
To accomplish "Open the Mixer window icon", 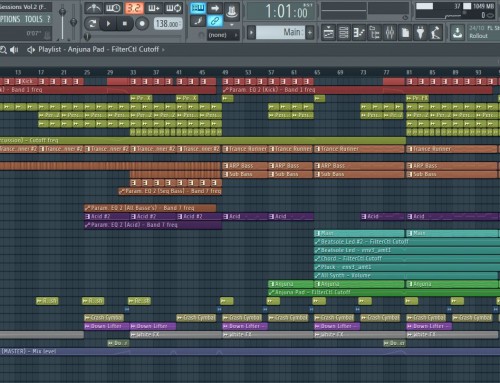I will tap(390, 33).
